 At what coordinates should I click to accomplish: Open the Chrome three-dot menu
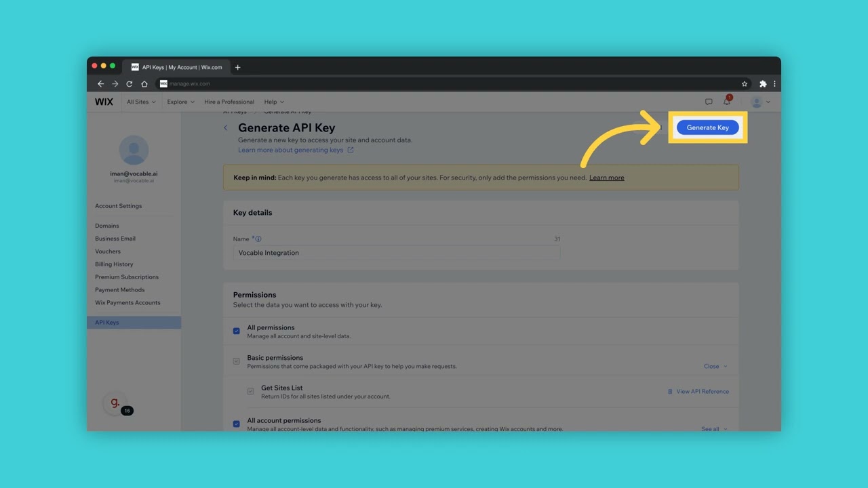click(774, 84)
